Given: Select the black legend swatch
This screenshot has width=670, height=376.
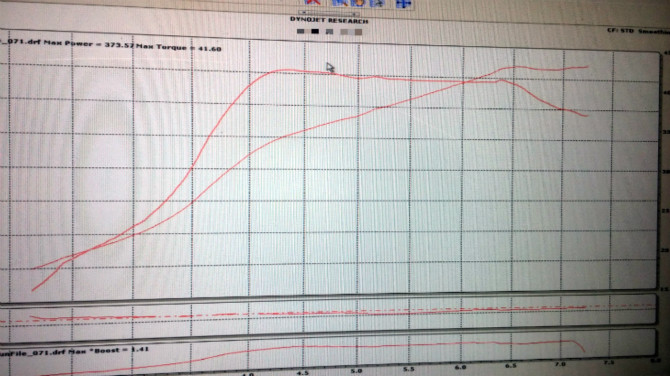Looking at the screenshot, I should point(315,31).
